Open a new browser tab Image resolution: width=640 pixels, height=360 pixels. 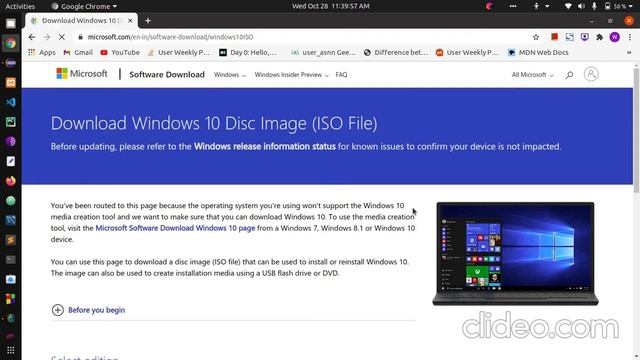(148, 20)
